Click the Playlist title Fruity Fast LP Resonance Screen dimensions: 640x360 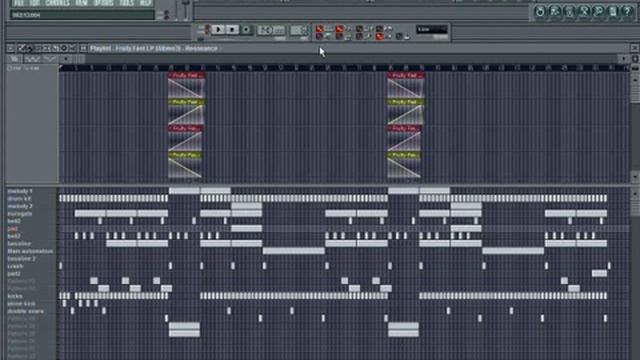153,48
